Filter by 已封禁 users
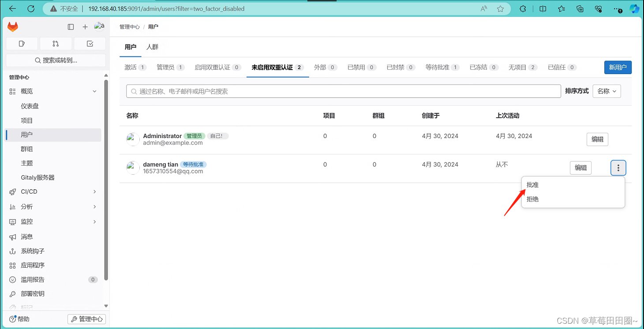 point(401,67)
